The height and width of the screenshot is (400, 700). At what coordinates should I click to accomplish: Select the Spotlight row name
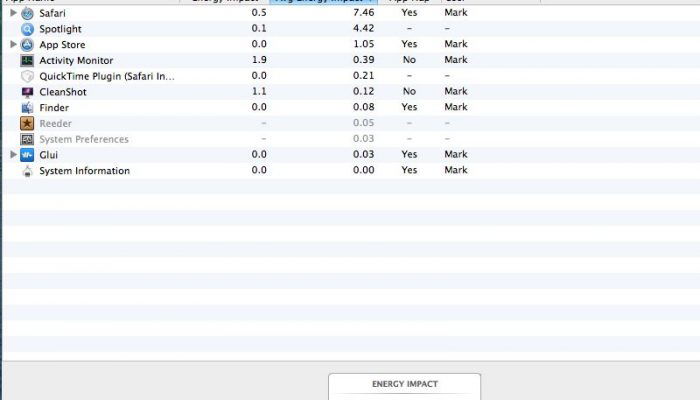coord(60,29)
